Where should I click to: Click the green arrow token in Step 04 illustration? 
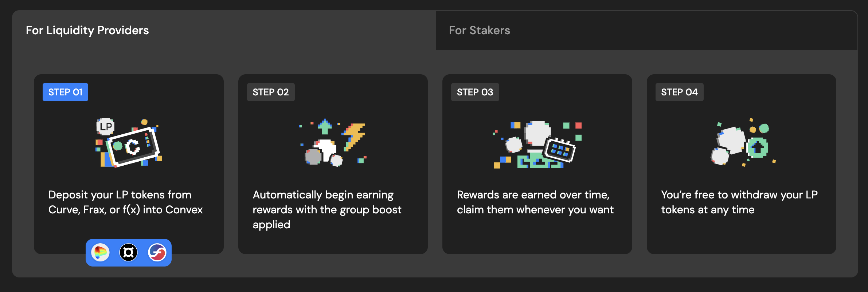click(x=758, y=148)
